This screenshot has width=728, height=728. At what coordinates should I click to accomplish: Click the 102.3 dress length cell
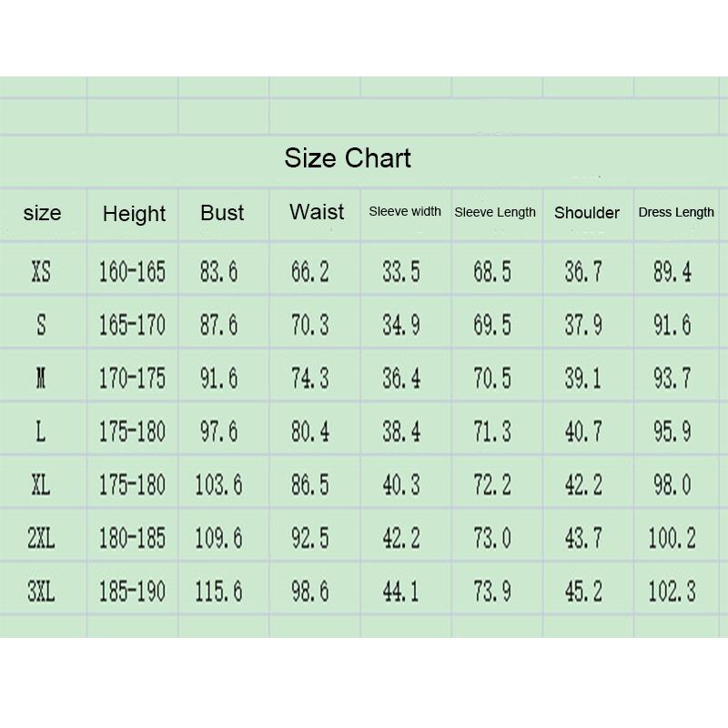coord(672,592)
